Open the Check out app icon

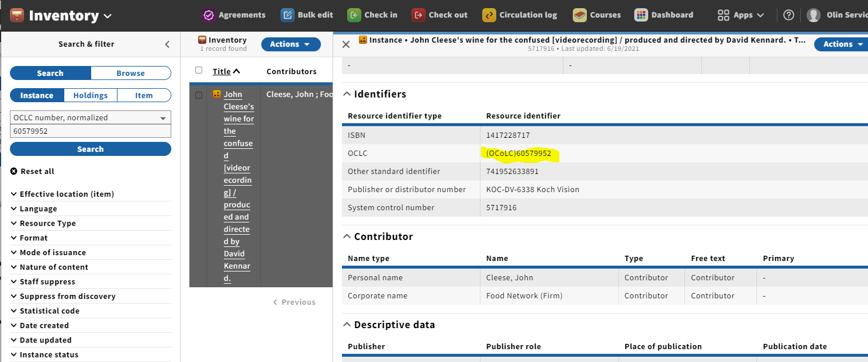(419, 15)
